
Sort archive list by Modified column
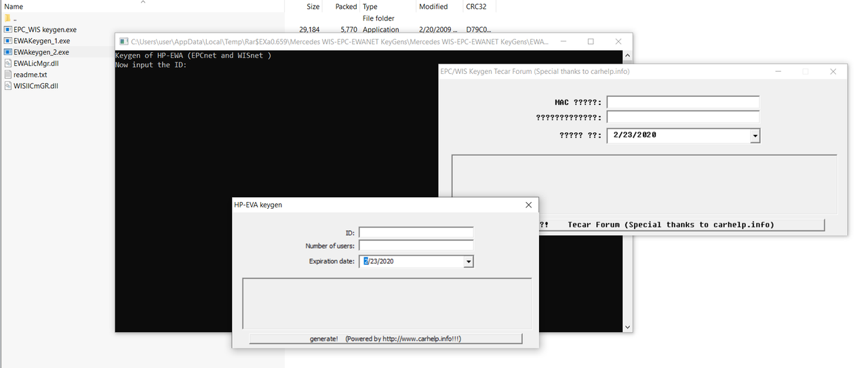click(433, 7)
